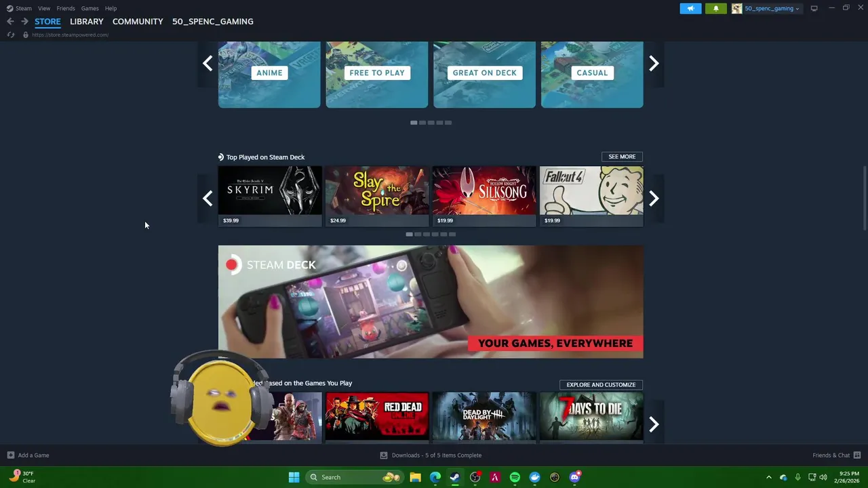The width and height of the screenshot is (868, 488).
Task: Open the notifications bell
Action: point(715,8)
